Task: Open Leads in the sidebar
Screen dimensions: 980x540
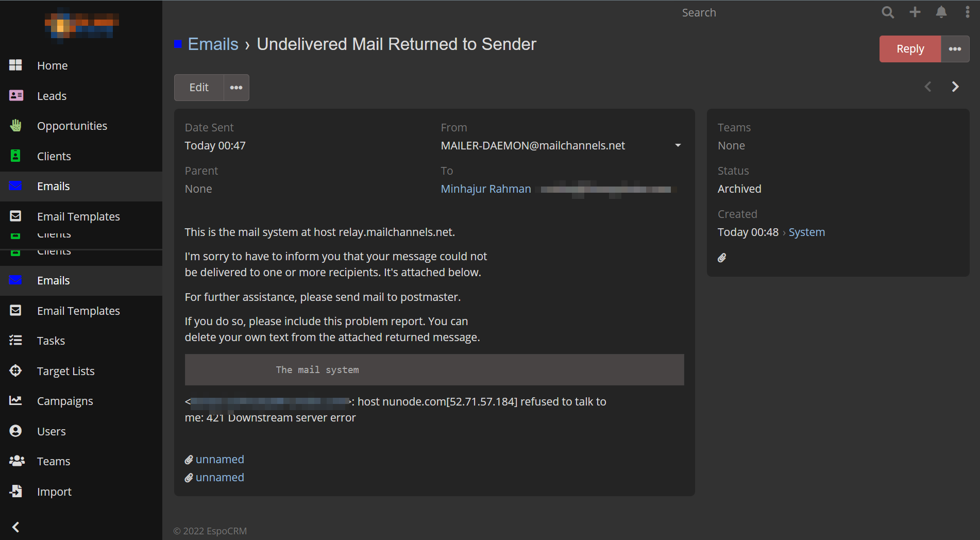Action: (52, 96)
